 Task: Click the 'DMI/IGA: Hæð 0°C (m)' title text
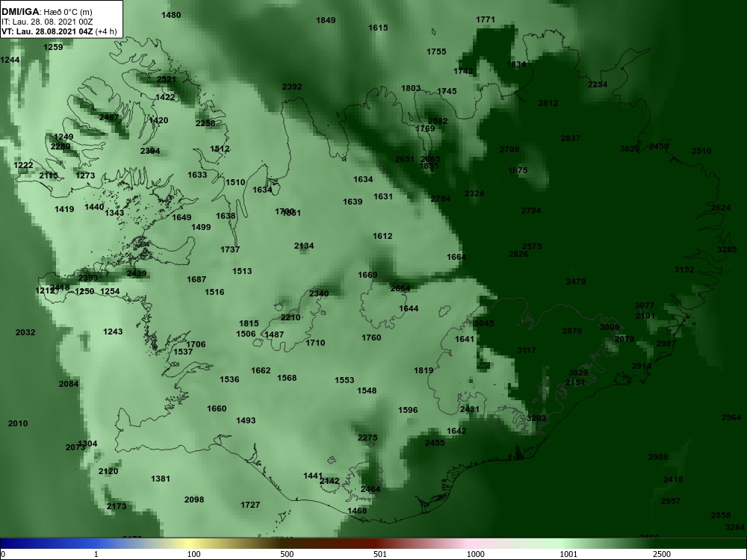point(46,12)
